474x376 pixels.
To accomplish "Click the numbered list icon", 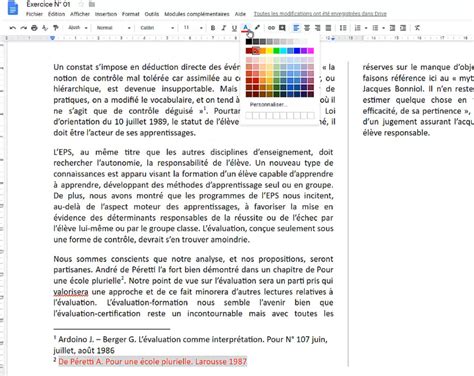I will 358,28.
